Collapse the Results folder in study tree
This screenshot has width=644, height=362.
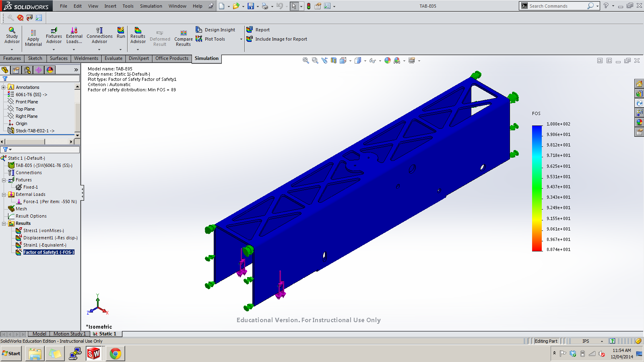(x=4, y=223)
